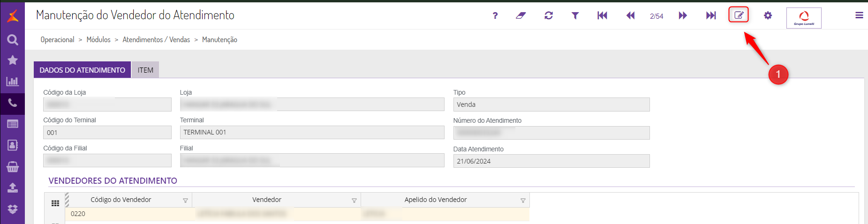Viewport: 868px width, 224px height.
Task: Open the settings gear icon
Action: 768,15
